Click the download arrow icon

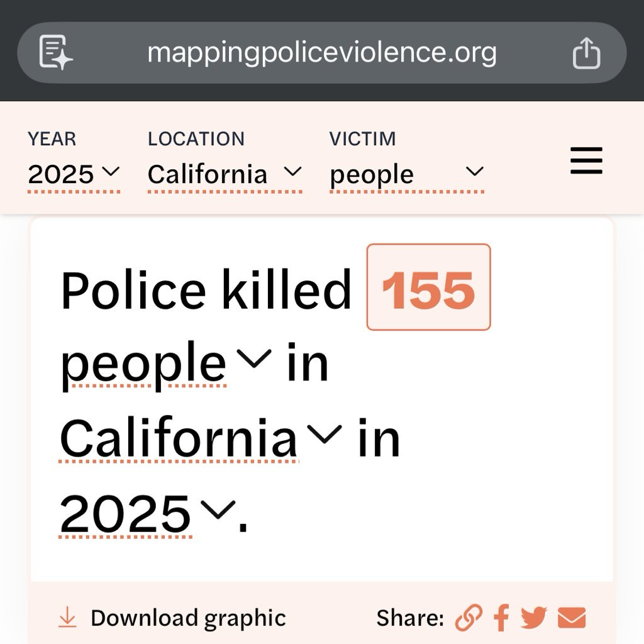(67, 618)
